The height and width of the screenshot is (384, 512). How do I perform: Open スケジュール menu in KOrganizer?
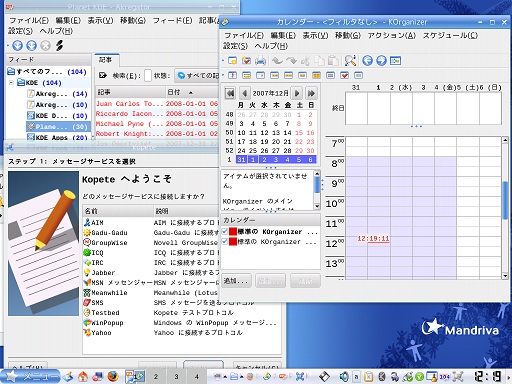click(x=450, y=35)
